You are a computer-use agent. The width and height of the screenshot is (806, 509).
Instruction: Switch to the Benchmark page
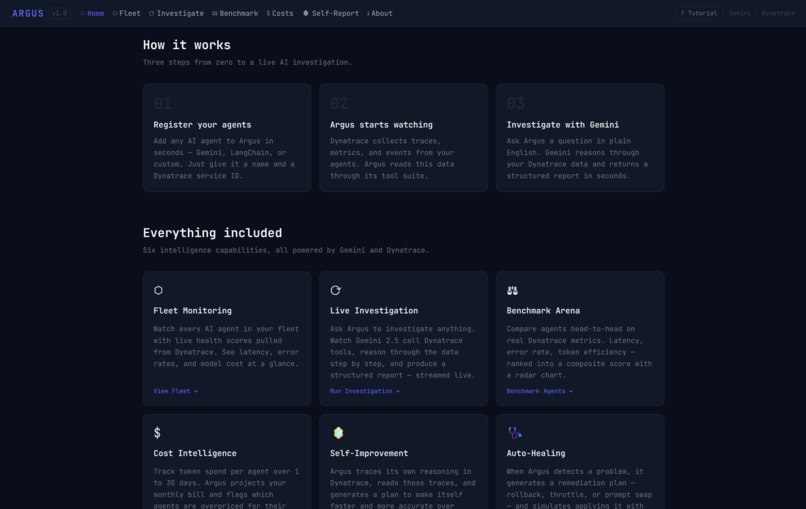click(x=235, y=13)
